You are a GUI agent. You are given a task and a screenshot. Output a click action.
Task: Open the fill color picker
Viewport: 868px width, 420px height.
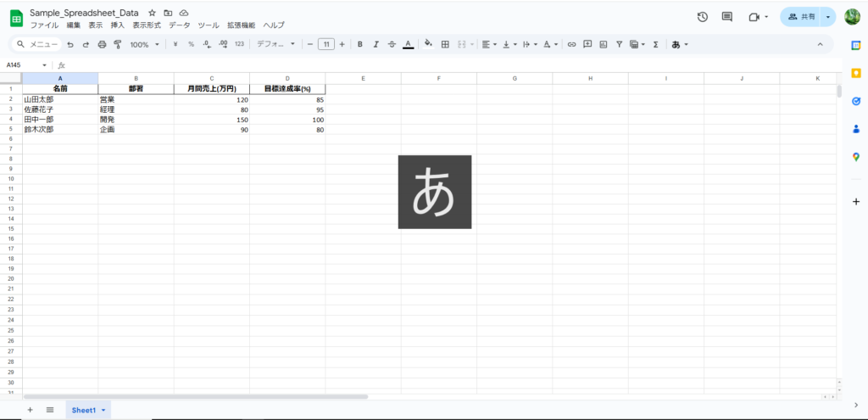tap(428, 44)
